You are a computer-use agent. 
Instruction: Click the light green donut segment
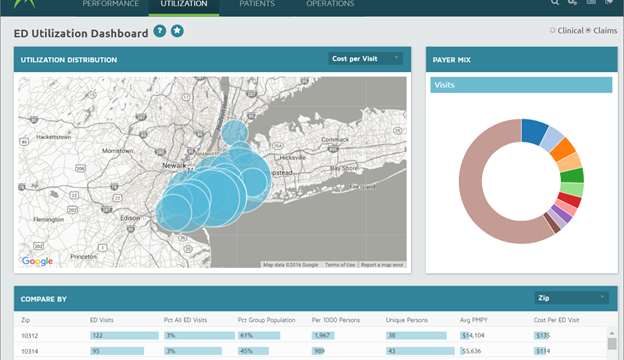(572, 189)
